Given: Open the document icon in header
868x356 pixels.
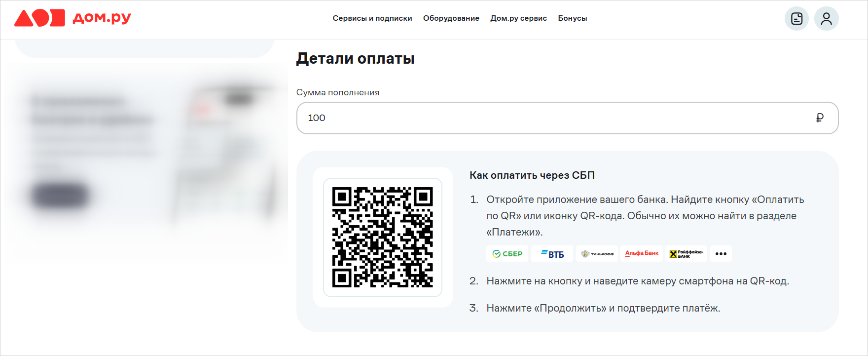Looking at the screenshot, I should tap(796, 19).
